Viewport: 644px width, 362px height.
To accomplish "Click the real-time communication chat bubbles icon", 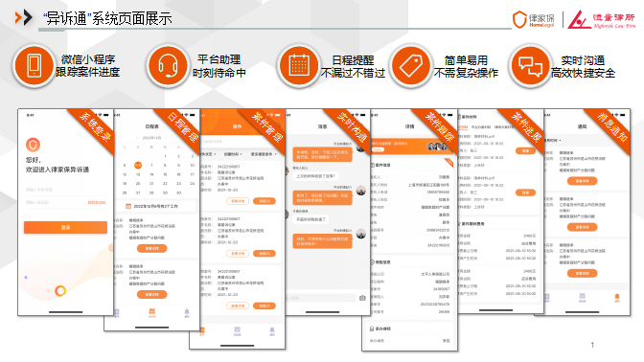I will pos(530,66).
